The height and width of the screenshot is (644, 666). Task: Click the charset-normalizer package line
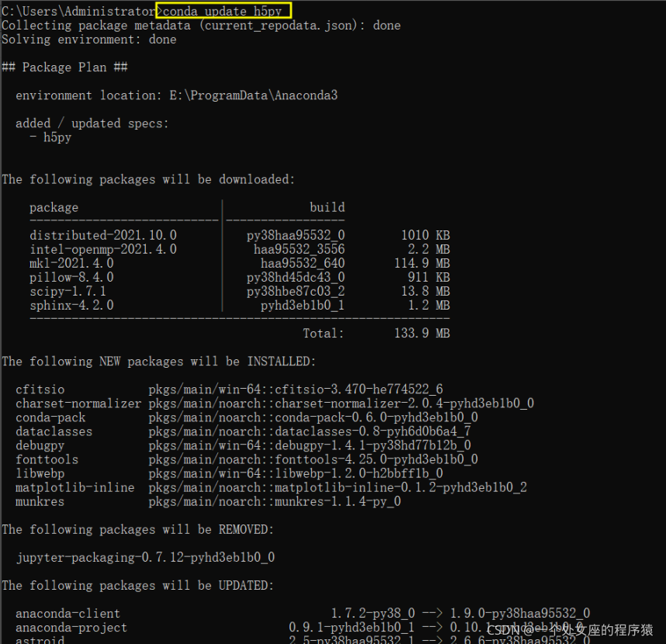click(x=78, y=403)
